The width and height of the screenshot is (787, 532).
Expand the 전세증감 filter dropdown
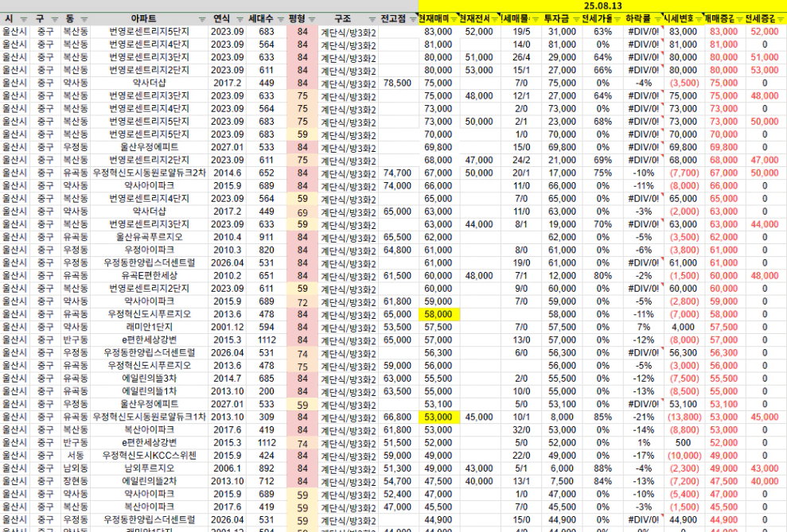[x=781, y=18]
